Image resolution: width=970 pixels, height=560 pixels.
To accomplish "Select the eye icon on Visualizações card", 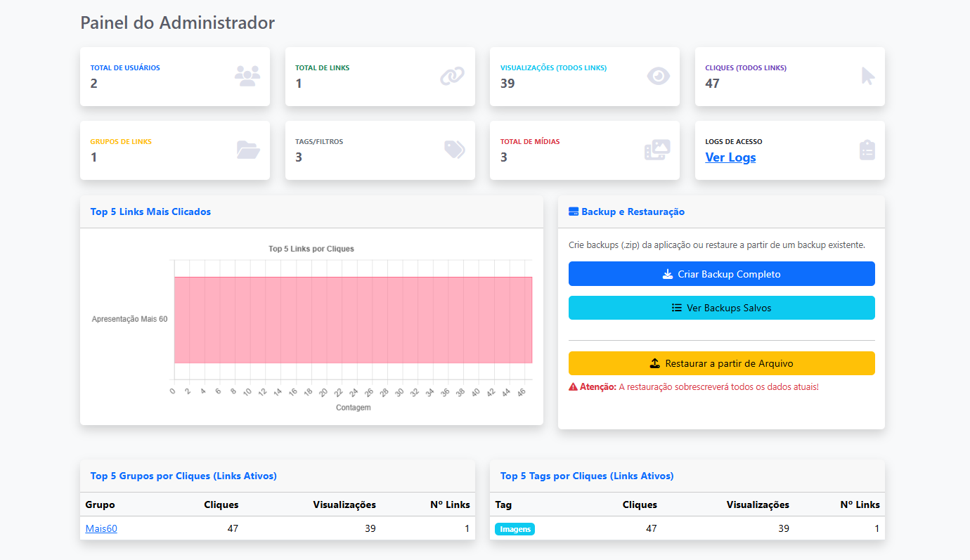I will tap(658, 75).
